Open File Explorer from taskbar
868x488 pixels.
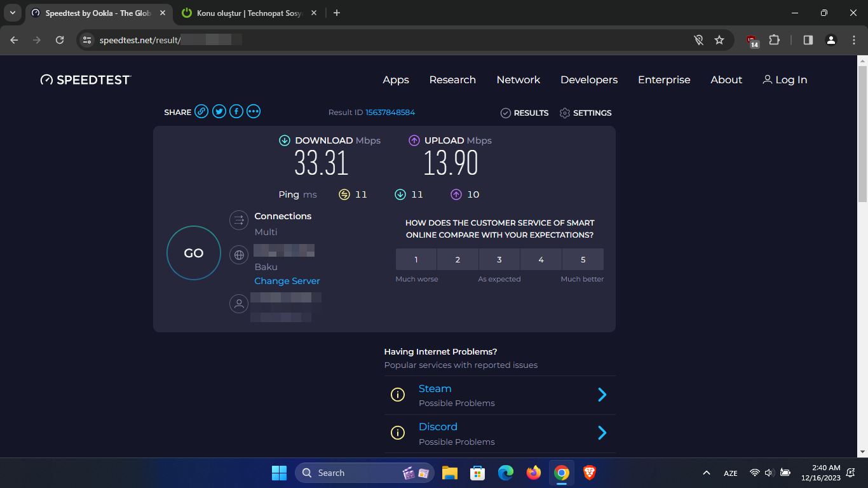(450, 473)
